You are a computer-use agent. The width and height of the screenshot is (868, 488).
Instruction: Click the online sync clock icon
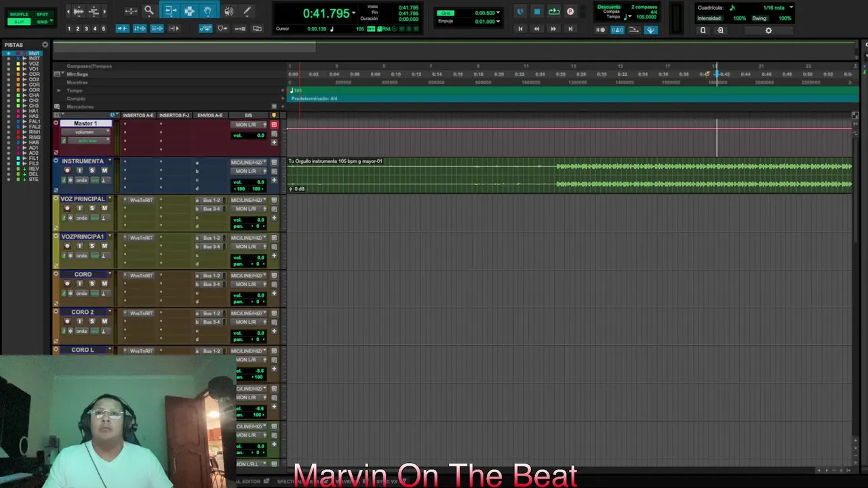[x=520, y=12]
